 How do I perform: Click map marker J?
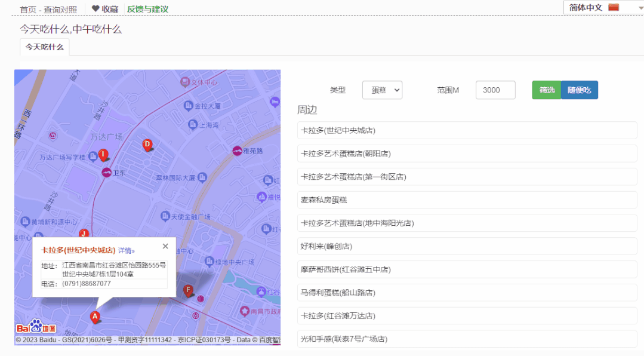(x=84, y=233)
